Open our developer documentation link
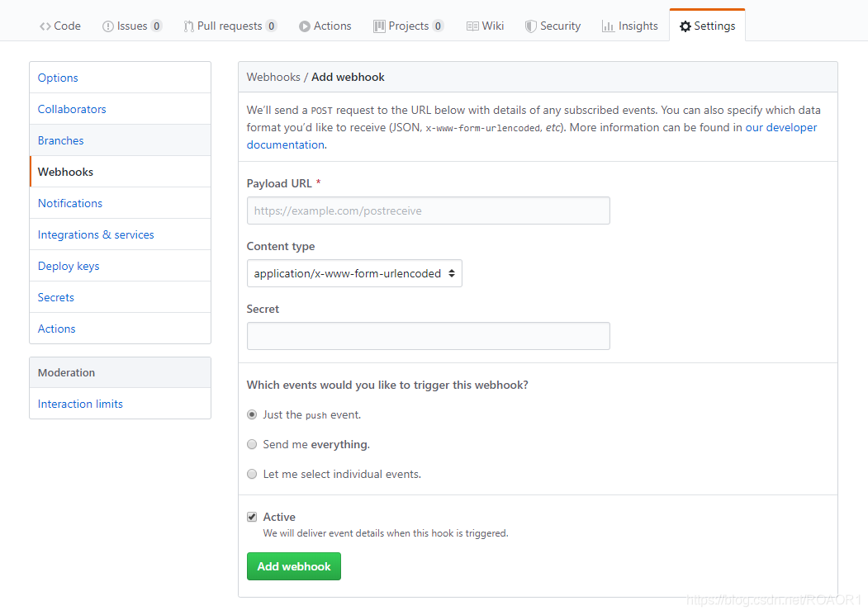Viewport: 868px width, 615px height. (x=781, y=127)
